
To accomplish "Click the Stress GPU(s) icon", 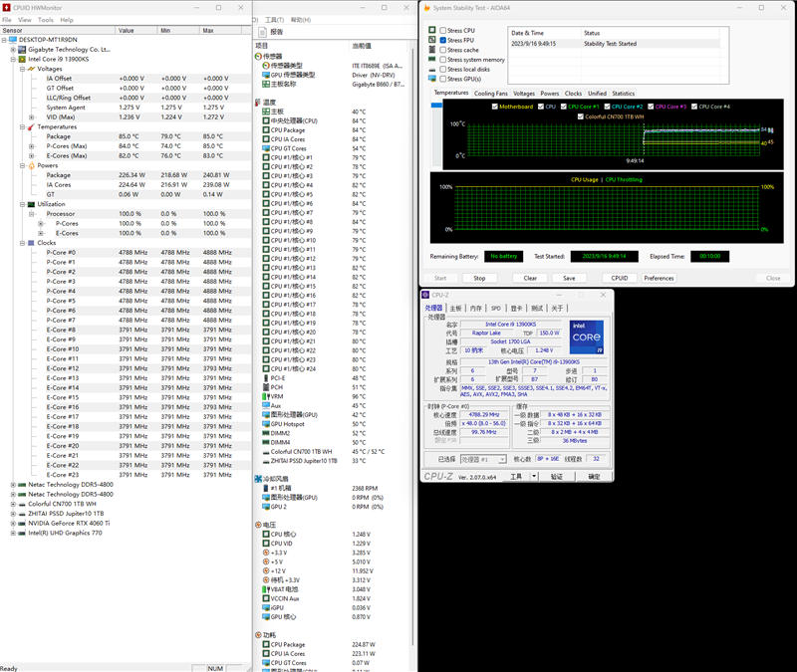I will [x=431, y=78].
